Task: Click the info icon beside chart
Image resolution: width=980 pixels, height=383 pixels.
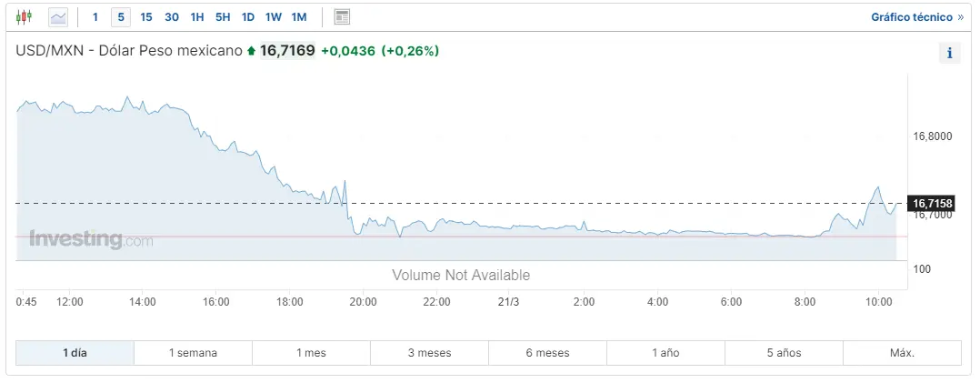Action: (949, 54)
